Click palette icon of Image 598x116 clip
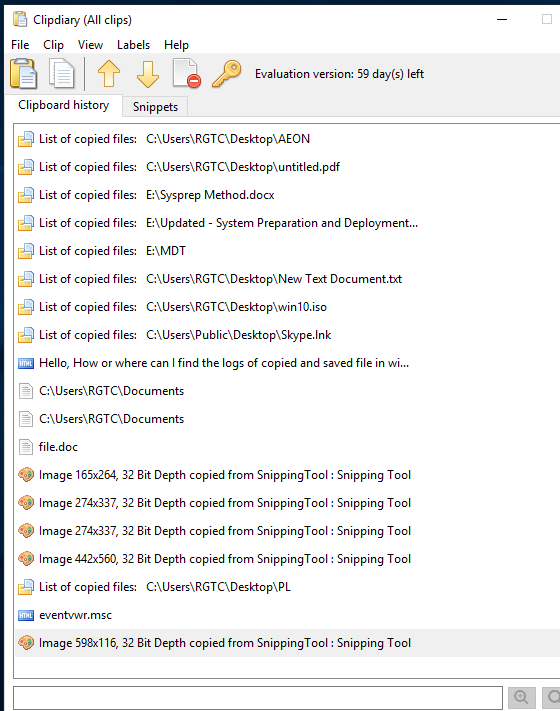This screenshot has height=711, width=560. click(26, 643)
